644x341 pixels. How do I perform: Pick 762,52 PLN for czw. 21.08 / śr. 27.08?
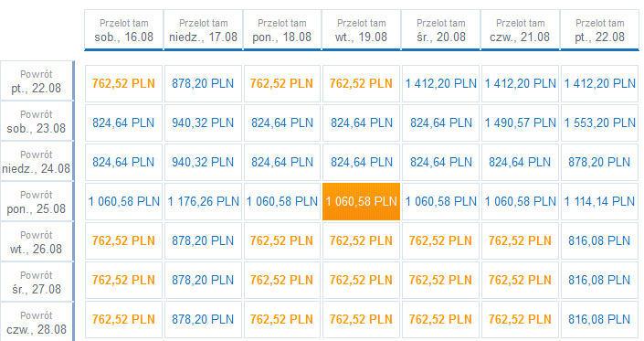(520, 280)
